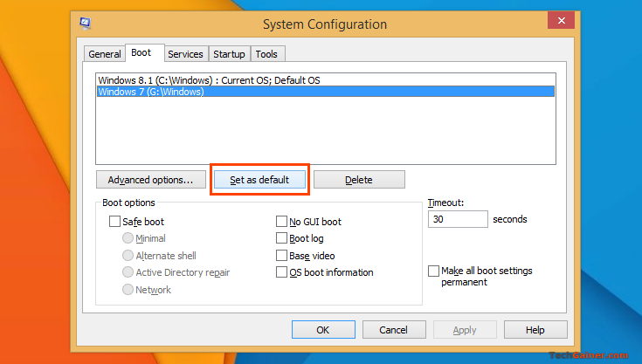642x364 pixels.
Task: Click the Set as default button
Action: (259, 180)
